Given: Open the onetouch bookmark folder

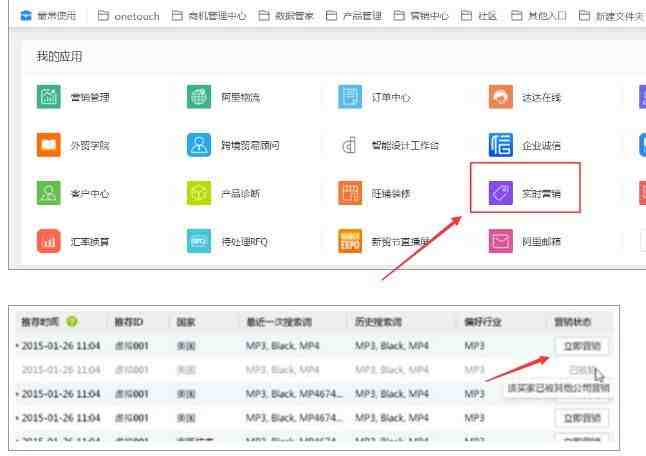Looking at the screenshot, I should (x=129, y=16).
